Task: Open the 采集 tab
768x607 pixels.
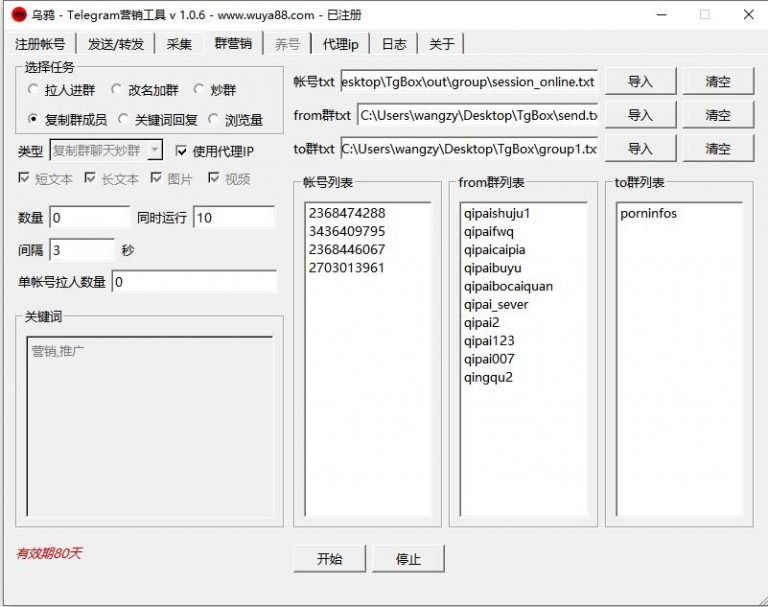Action: click(179, 44)
